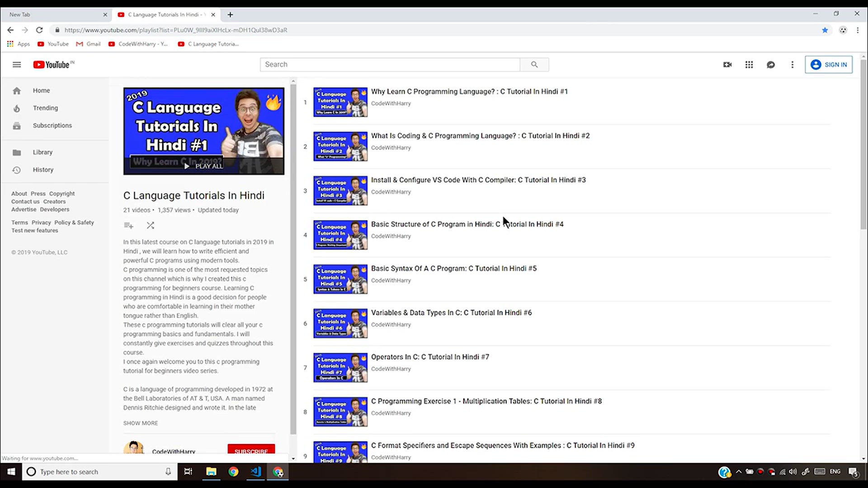Viewport: 868px width, 488px height.
Task: Click thumbnail of tutorial #1 video
Action: (x=340, y=102)
